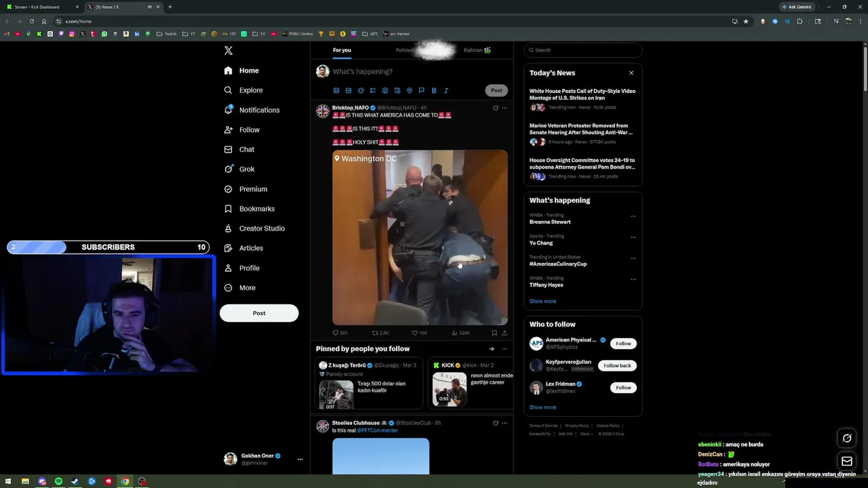Open the Twitch bookmarks folder

(166, 34)
